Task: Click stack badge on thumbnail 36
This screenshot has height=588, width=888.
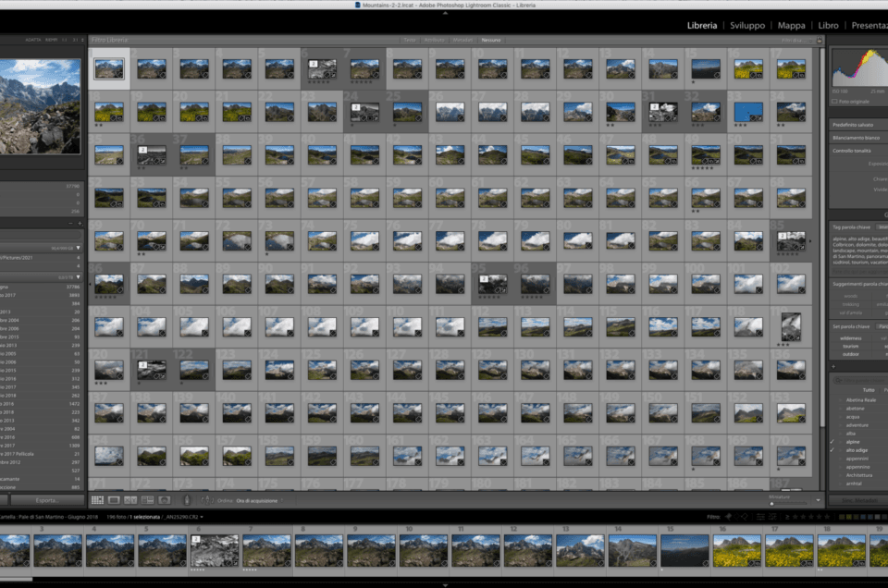Action: (142, 150)
